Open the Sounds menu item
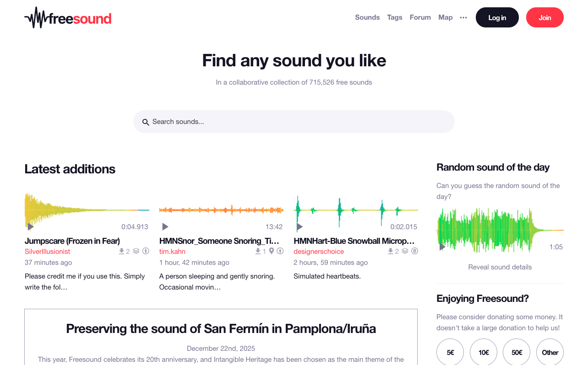Image resolution: width=588 pixels, height=365 pixels. pyautogui.click(x=367, y=17)
